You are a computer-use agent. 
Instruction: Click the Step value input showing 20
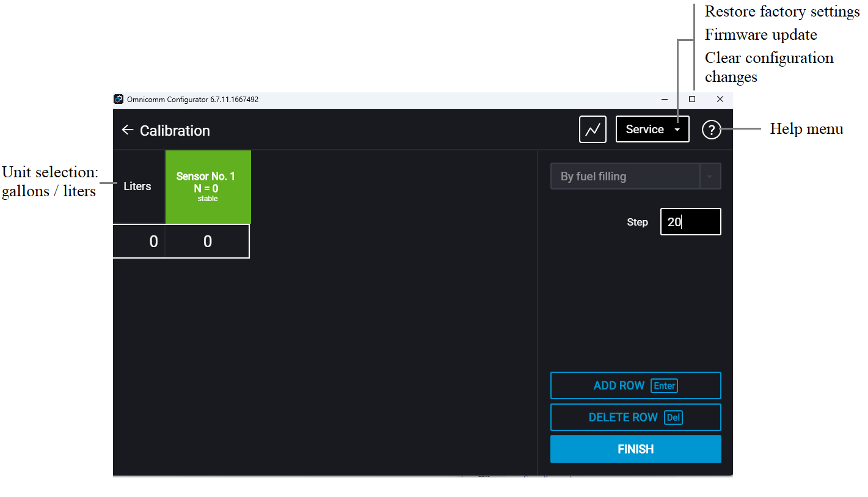(x=690, y=221)
